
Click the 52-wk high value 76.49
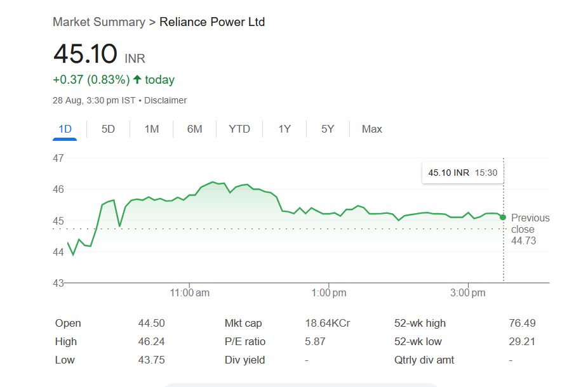[522, 324]
